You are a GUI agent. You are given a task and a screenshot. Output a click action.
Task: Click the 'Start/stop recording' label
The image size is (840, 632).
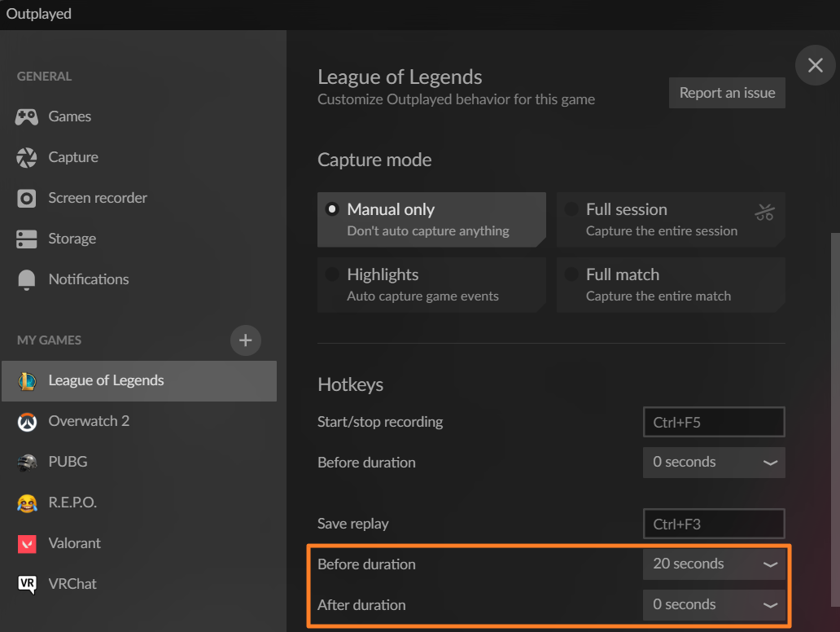380,422
